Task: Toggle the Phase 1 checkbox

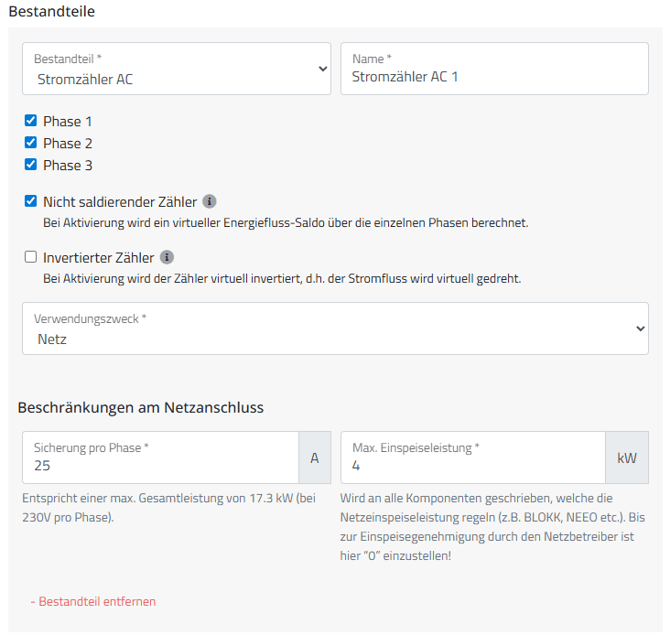Action: (31, 121)
